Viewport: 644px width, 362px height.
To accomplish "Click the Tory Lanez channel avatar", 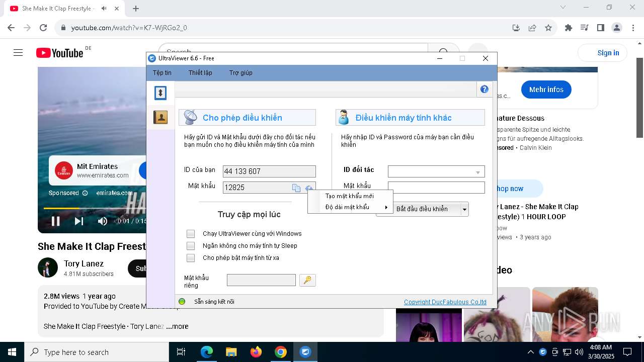I will coord(48,268).
